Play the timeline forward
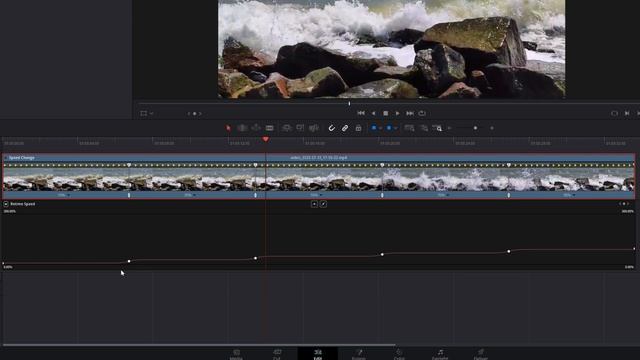Image resolution: width=640 pixels, height=360 pixels. point(398,113)
